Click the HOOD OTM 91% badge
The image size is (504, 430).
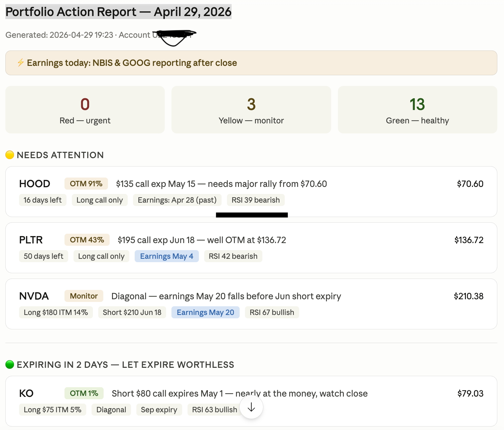tap(86, 184)
